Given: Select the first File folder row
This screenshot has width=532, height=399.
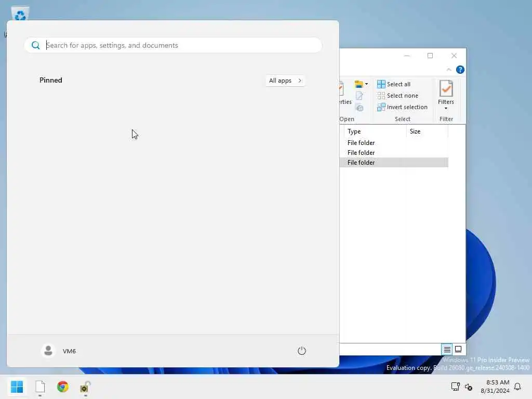Looking at the screenshot, I should tap(394, 143).
